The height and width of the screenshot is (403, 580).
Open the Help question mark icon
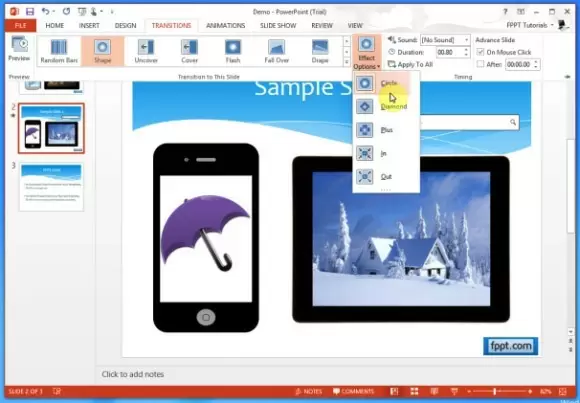[505, 12]
